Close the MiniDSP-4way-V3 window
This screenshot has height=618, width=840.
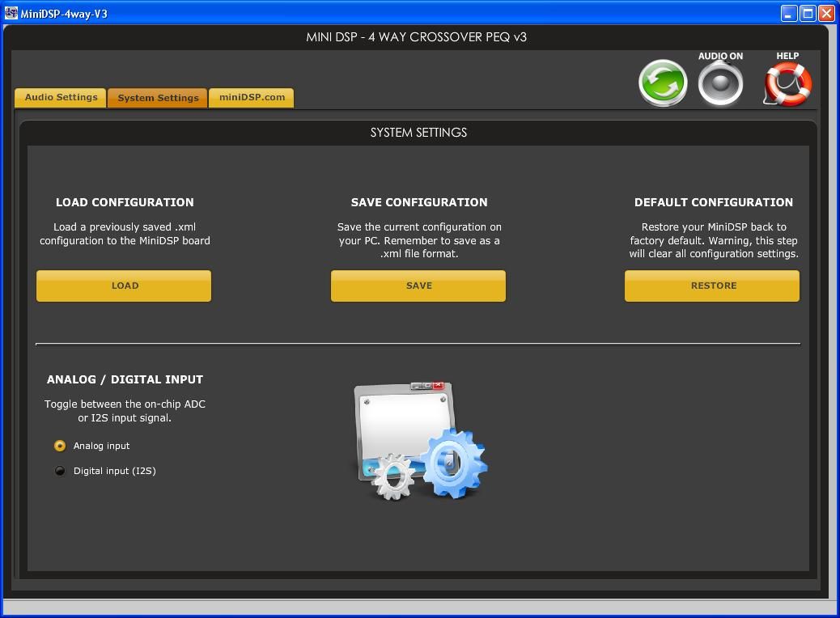pyautogui.click(x=826, y=13)
